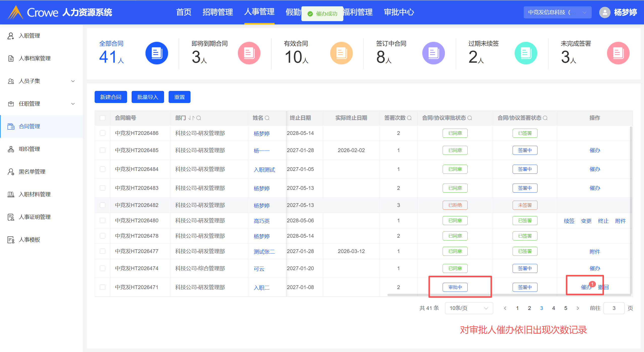Open the 中竞发信息科技 company selector
Viewport: 644px width, 352px height.
pyautogui.click(x=557, y=12)
